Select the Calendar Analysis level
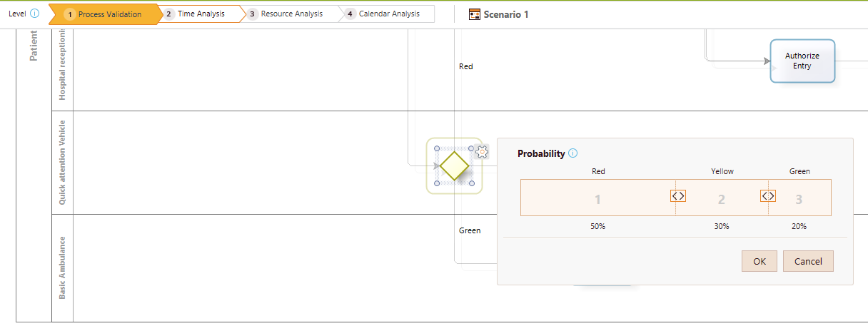 pyautogui.click(x=387, y=14)
